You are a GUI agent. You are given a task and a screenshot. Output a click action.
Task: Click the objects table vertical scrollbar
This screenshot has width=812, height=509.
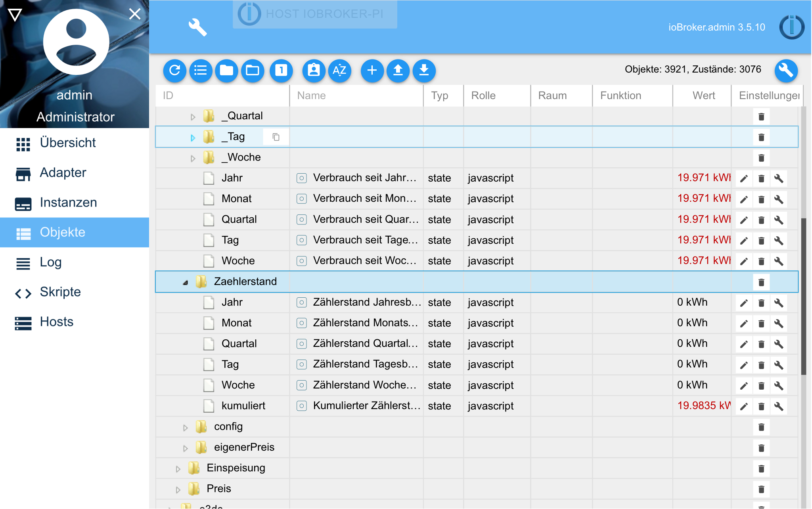803,296
